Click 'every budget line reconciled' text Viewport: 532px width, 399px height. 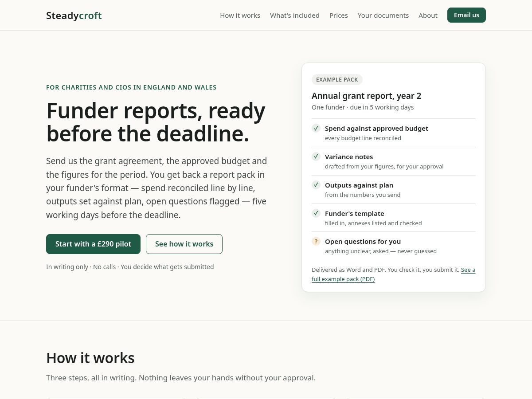pyautogui.click(x=363, y=138)
